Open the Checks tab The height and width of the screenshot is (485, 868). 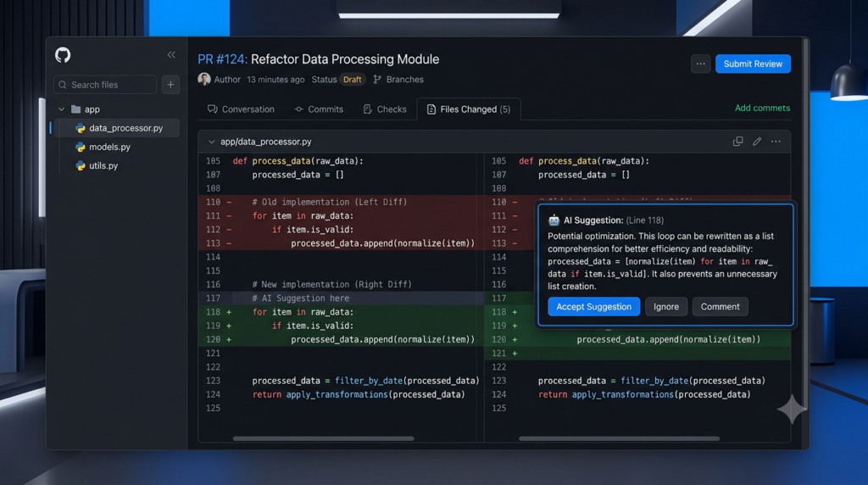385,109
